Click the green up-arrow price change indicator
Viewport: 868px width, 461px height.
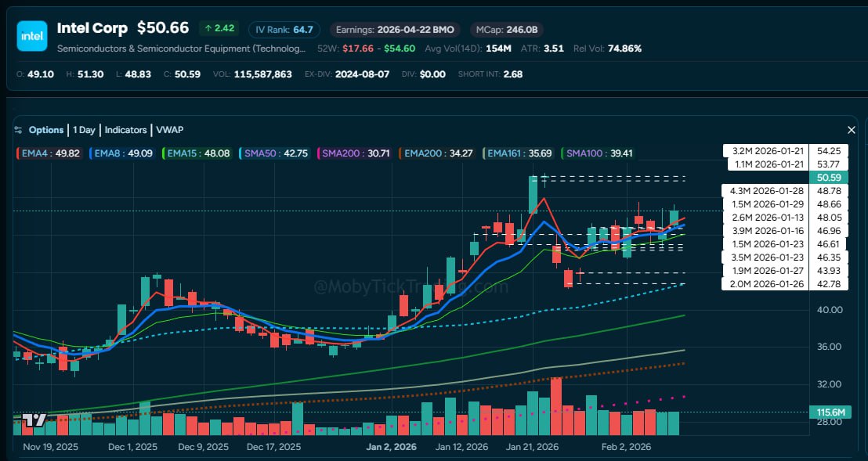click(219, 28)
